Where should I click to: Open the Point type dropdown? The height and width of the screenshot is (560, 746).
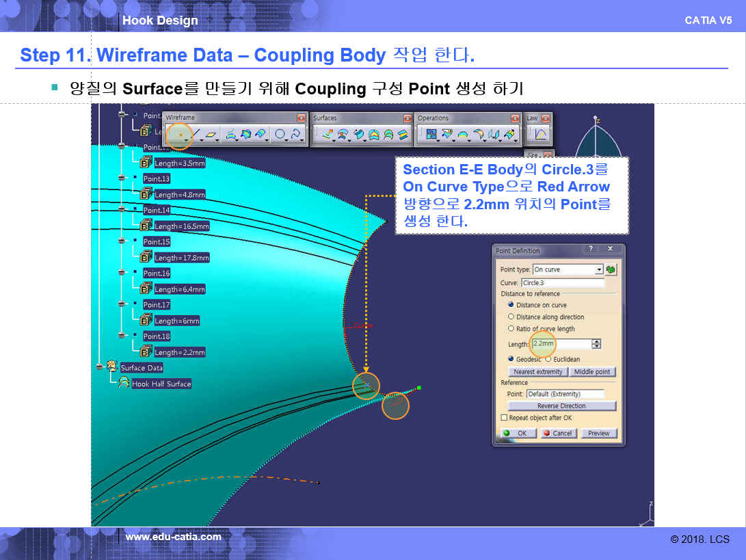pos(599,269)
